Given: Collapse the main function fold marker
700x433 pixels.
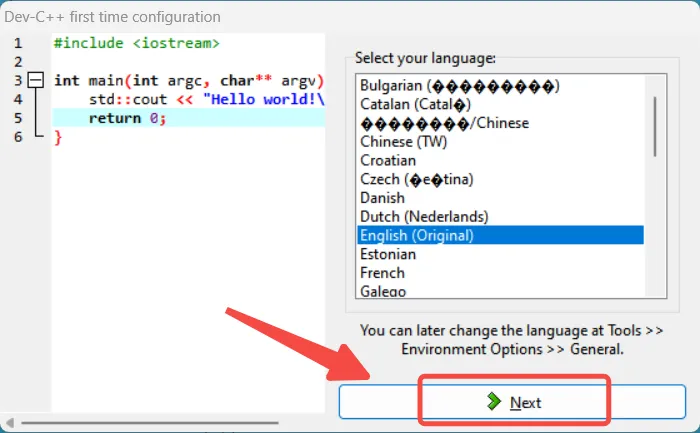Looking at the screenshot, I should coord(36,80).
